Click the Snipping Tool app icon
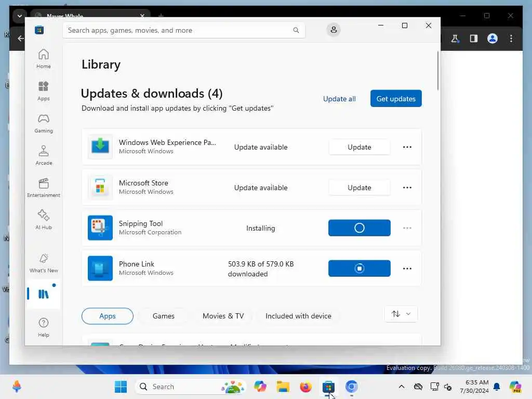Screen dimensions: 532x399 [x=100, y=228]
